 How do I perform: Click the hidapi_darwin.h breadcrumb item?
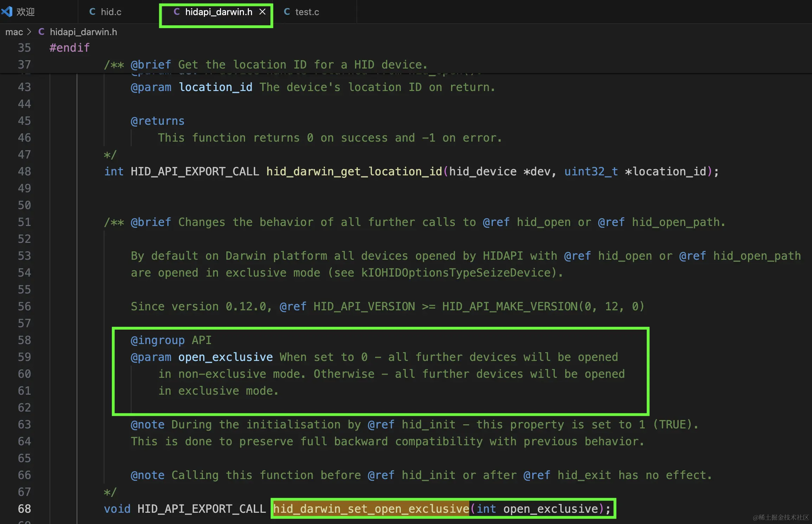tap(83, 32)
